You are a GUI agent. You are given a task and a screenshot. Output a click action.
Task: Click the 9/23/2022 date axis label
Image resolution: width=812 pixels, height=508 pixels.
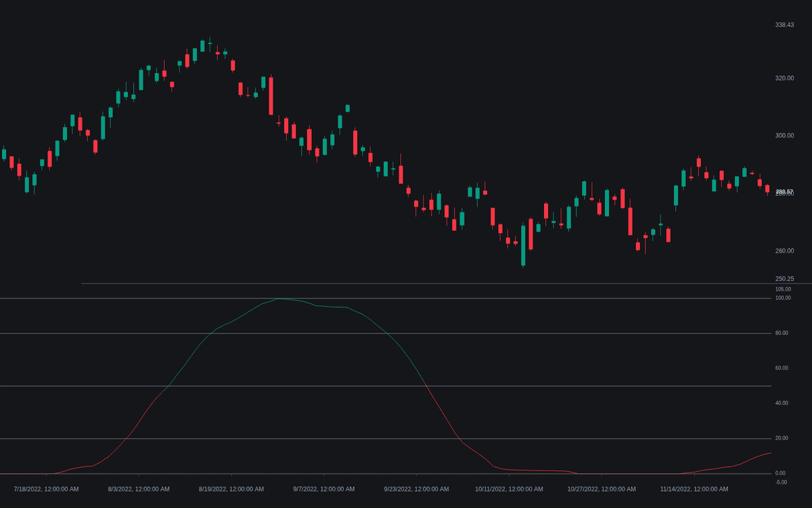(x=416, y=489)
